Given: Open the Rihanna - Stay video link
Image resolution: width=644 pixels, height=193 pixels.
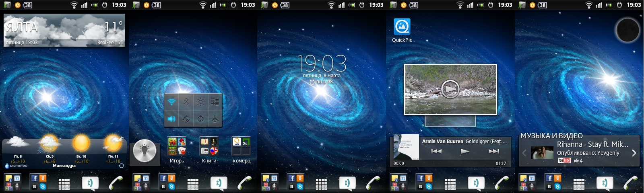Looking at the screenshot, I should click(592, 144).
